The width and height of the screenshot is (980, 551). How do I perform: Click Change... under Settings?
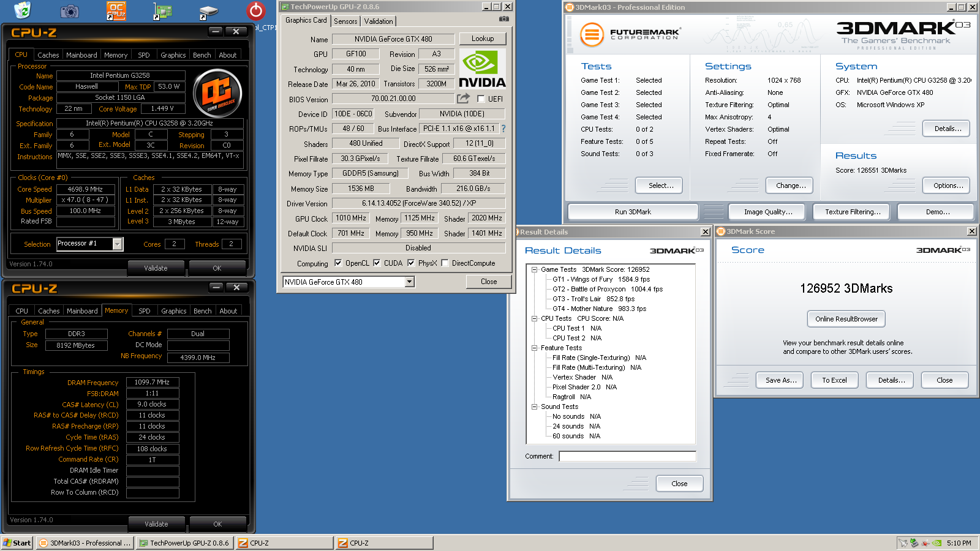click(791, 186)
